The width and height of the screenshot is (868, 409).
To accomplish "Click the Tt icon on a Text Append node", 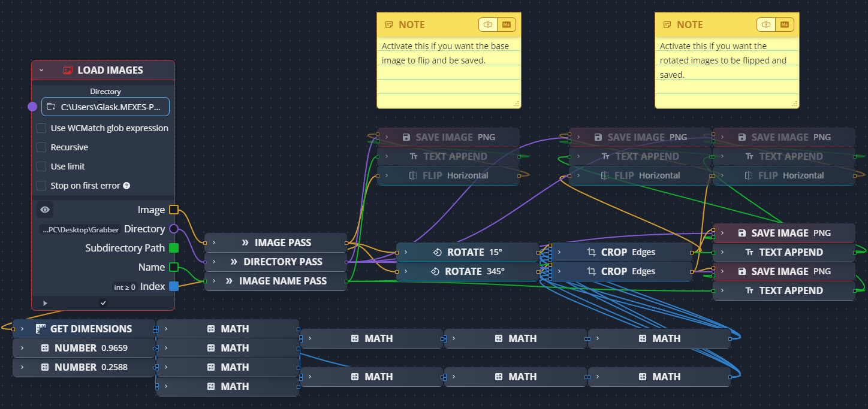I will [749, 252].
